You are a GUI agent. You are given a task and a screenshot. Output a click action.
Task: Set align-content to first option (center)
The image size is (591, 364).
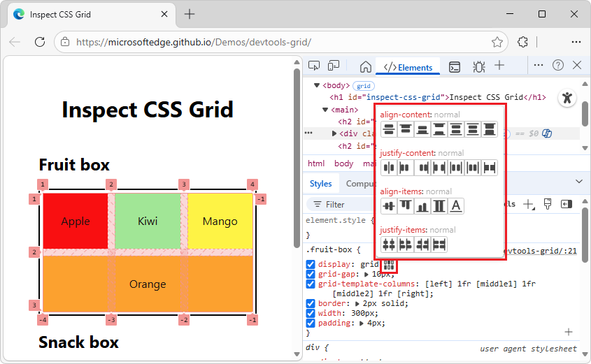point(389,129)
